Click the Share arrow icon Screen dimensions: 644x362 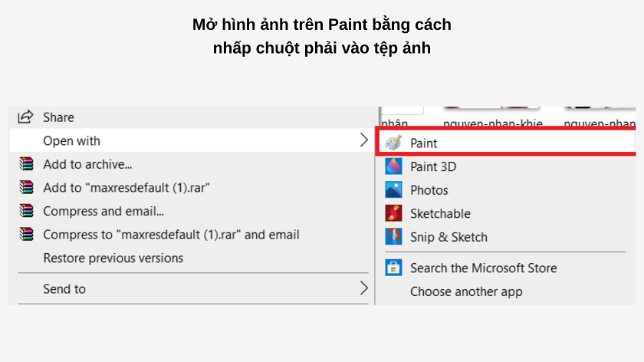tap(25, 117)
